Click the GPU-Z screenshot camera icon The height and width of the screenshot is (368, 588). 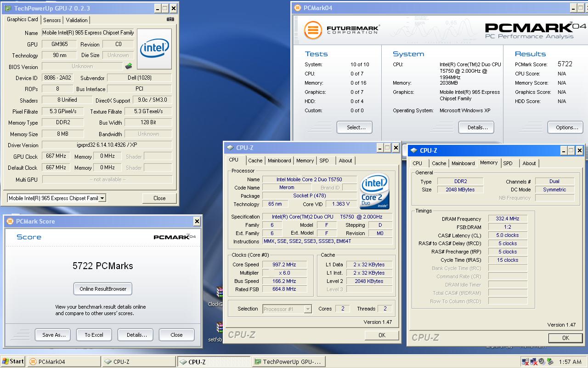[x=170, y=19]
